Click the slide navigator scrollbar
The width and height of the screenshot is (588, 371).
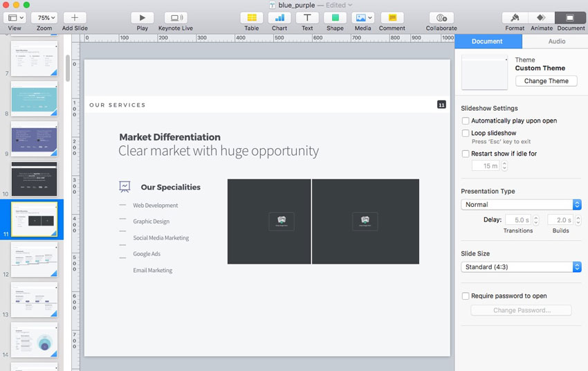[68, 69]
